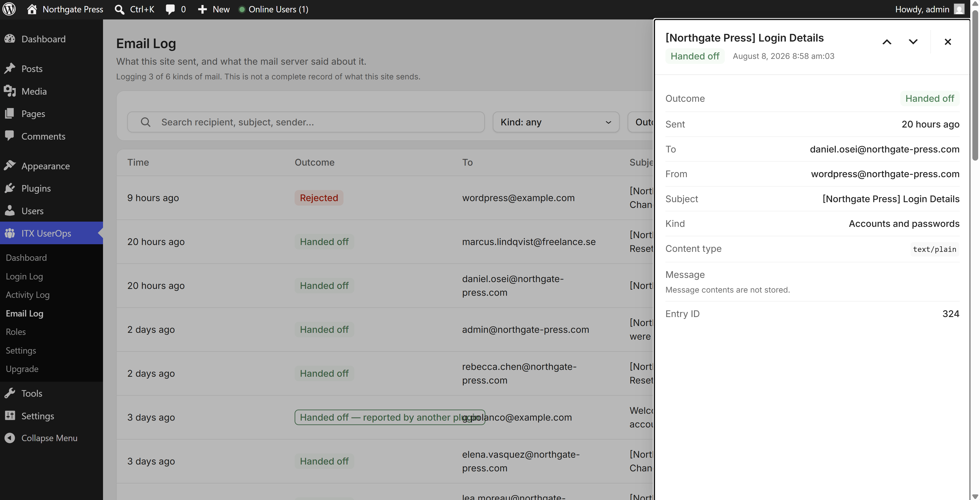Screen dimensions: 980x500
Task: Open the Outcome filter dropdown
Action: pyautogui.click(x=641, y=122)
